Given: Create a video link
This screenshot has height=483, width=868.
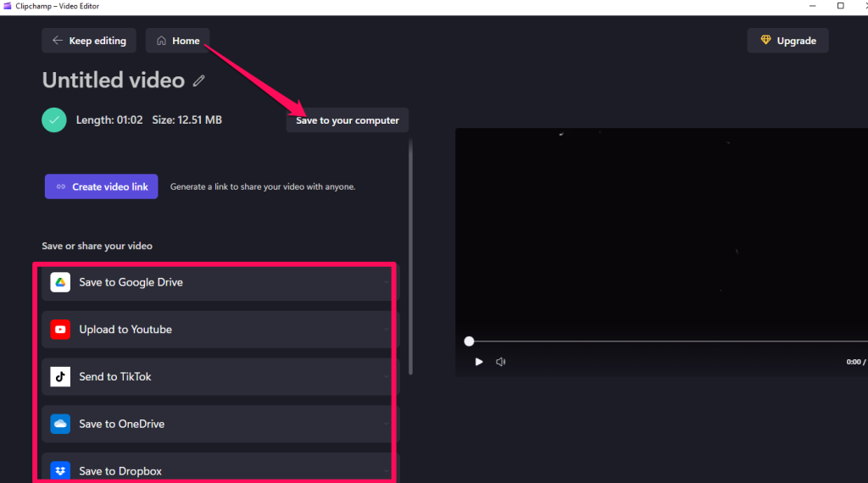Looking at the screenshot, I should [x=102, y=186].
